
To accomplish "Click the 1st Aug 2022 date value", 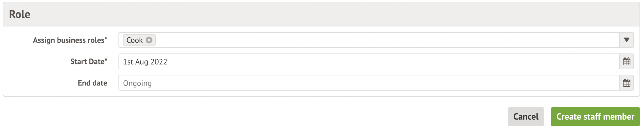I will tap(145, 62).
